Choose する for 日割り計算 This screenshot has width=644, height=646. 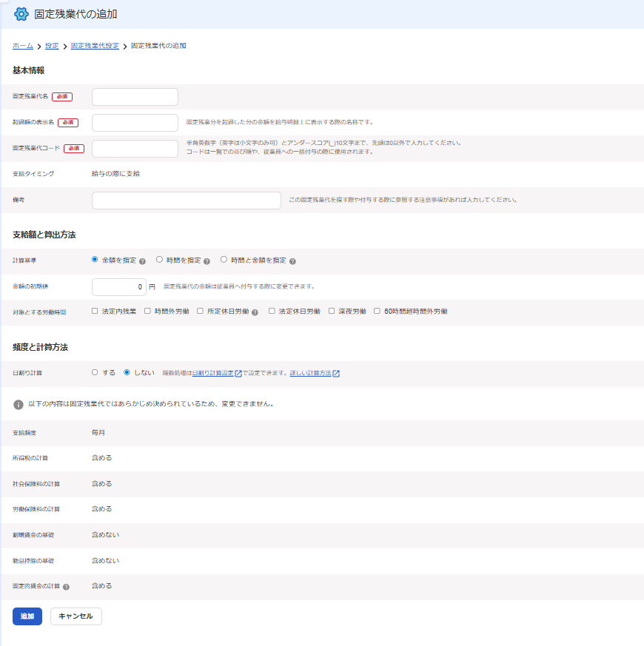click(x=95, y=372)
